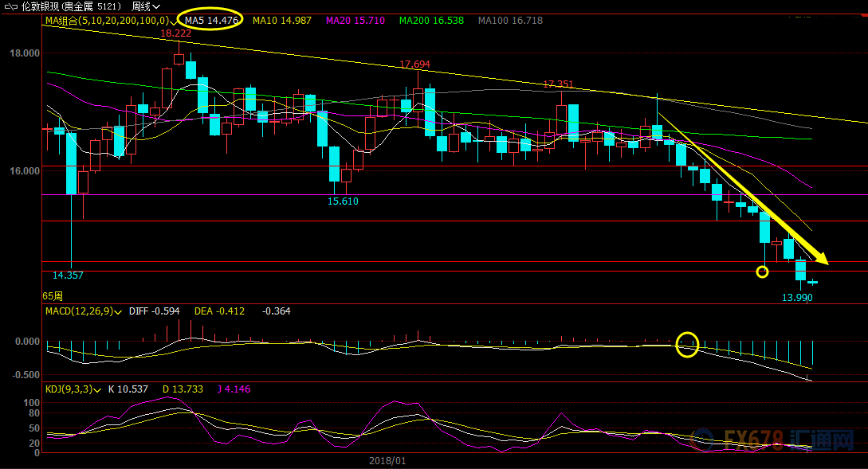Viewport: 868px width, 469px height.
Task: Click the MA100 16.718 gray legend
Action: pyautogui.click(x=510, y=21)
